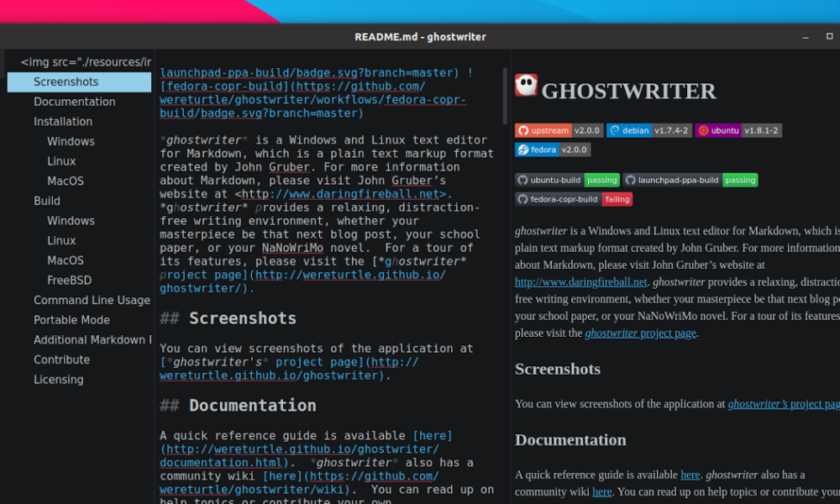Jump to Licensing in the outline
Viewport: 840px width, 504px height.
tap(79, 379)
